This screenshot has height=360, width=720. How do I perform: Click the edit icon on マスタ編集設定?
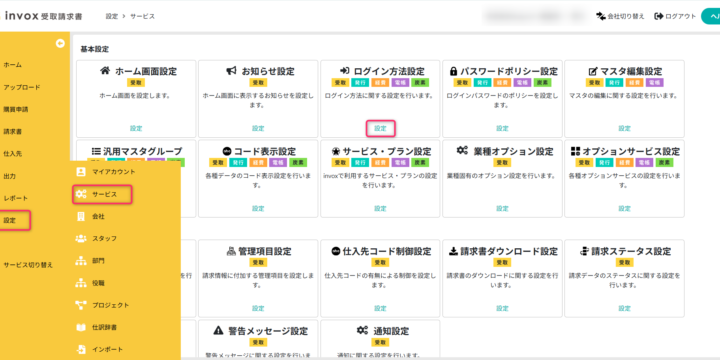pos(592,71)
